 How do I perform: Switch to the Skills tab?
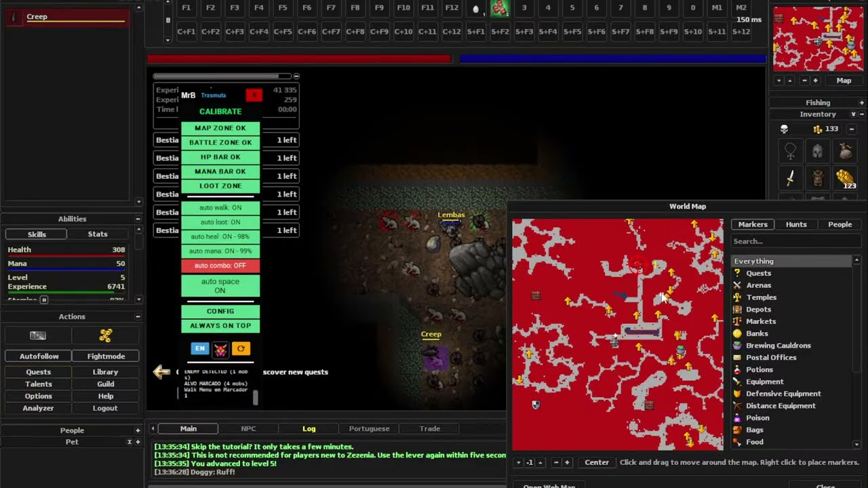(x=37, y=234)
